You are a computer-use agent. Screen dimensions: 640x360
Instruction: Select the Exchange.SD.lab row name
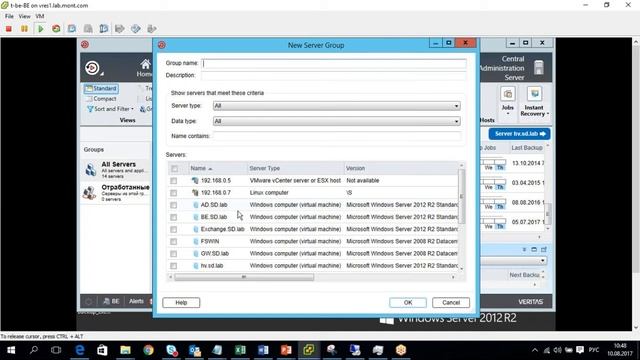[x=222, y=229]
